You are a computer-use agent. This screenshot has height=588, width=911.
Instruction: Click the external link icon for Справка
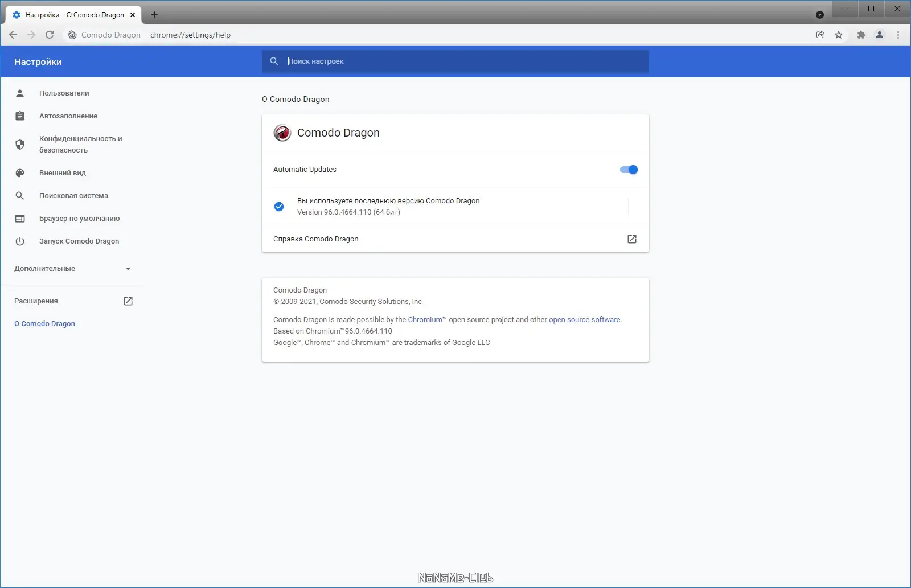[632, 239]
